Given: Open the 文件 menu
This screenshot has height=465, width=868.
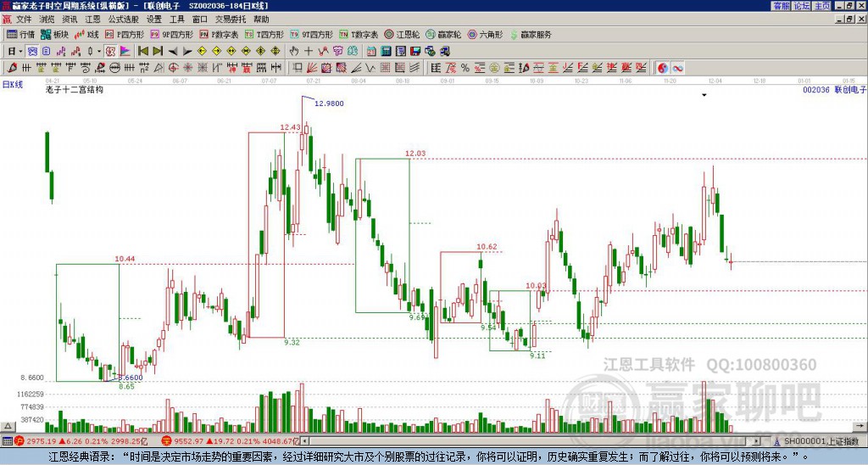Looking at the screenshot, I should point(24,20).
